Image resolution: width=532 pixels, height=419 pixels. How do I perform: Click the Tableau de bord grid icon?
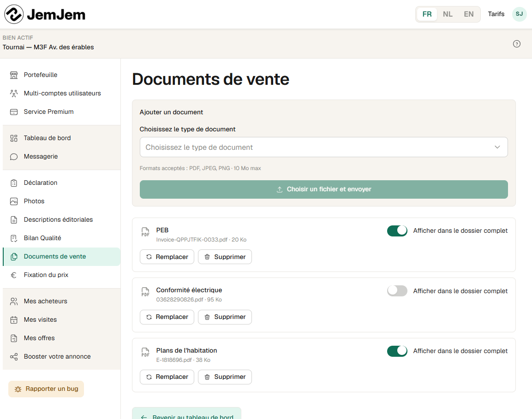point(14,138)
